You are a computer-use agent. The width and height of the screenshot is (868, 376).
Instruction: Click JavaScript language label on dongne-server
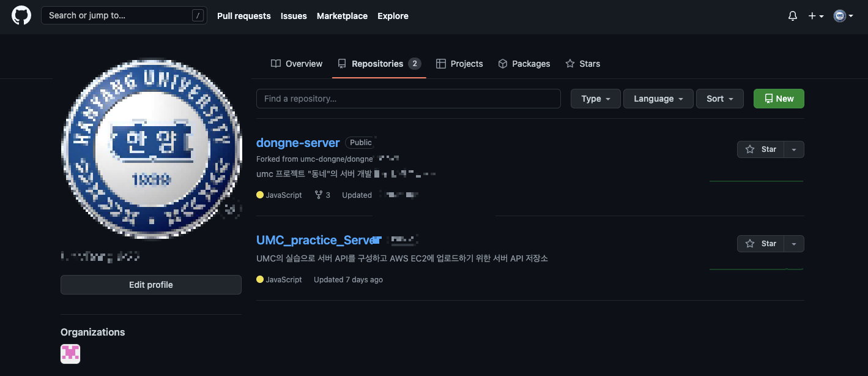tap(279, 195)
